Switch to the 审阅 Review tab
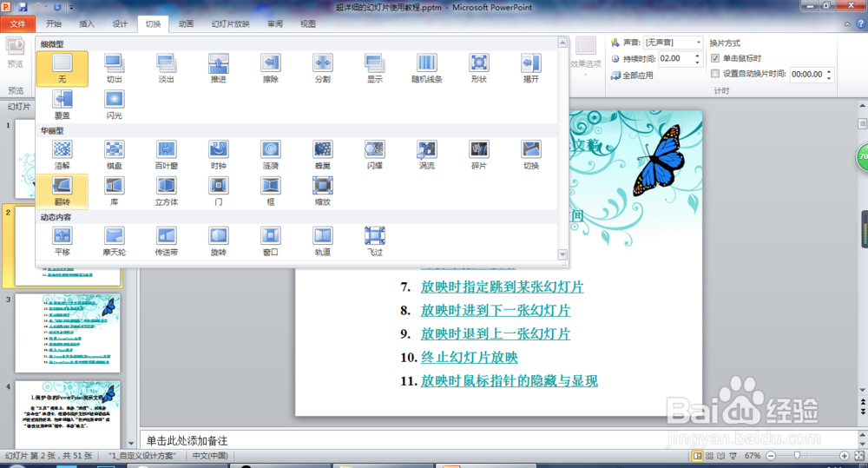Image resolution: width=868 pixels, height=468 pixels. coord(275,23)
